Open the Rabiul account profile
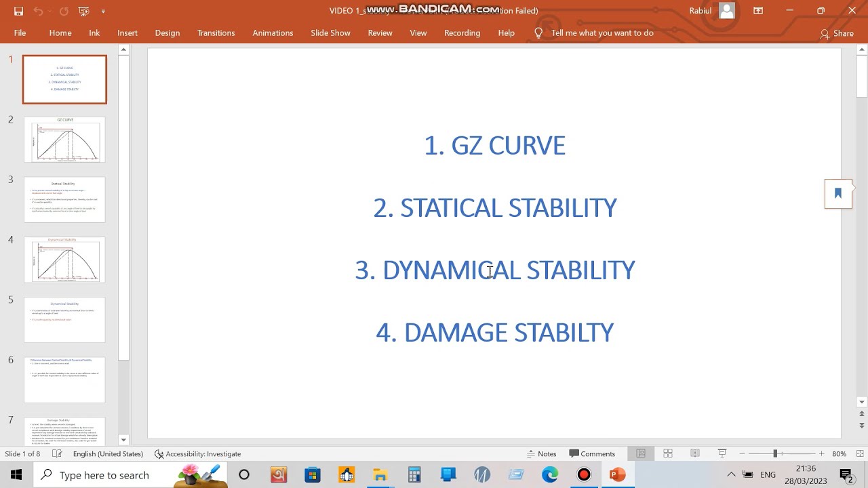The height and width of the screenshot is (488, 868). click(712, 11)
